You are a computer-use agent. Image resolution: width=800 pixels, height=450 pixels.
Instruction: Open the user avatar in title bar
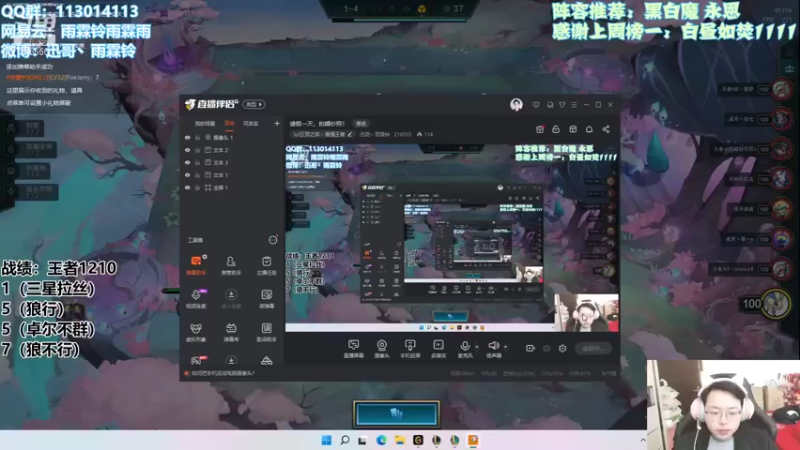[516, 105]
